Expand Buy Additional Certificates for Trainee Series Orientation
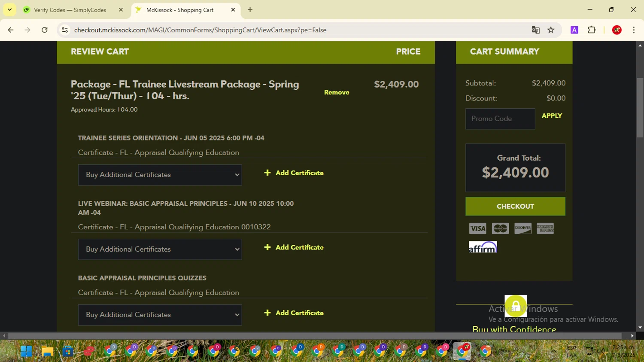The width and height of the screenshot is (644, 362). (x=160, y=175)
